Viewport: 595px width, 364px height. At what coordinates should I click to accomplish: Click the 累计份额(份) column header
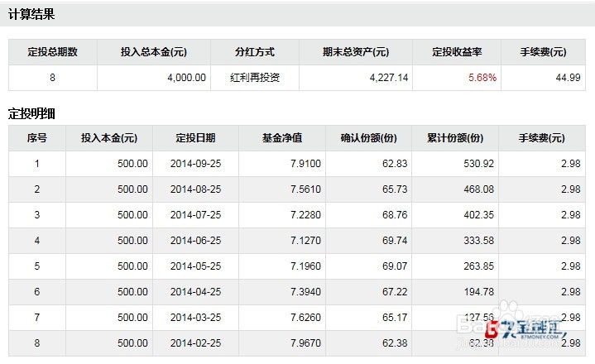pos(455,138)
